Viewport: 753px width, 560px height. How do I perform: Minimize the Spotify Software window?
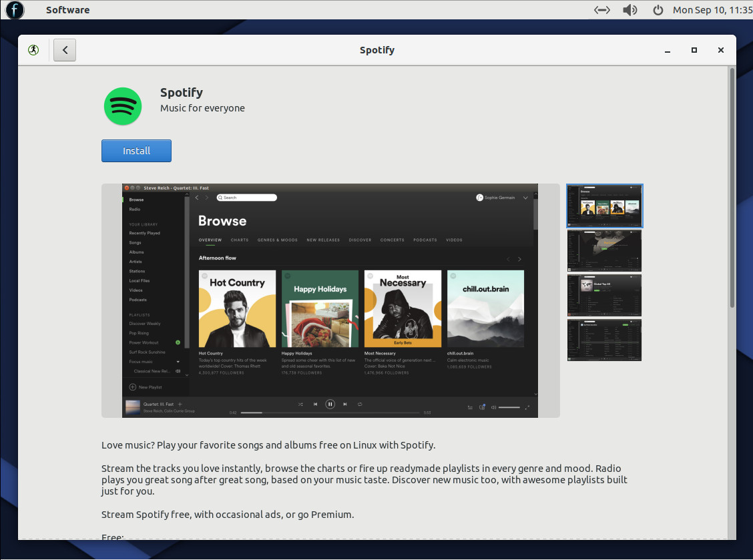coord(668,51)
